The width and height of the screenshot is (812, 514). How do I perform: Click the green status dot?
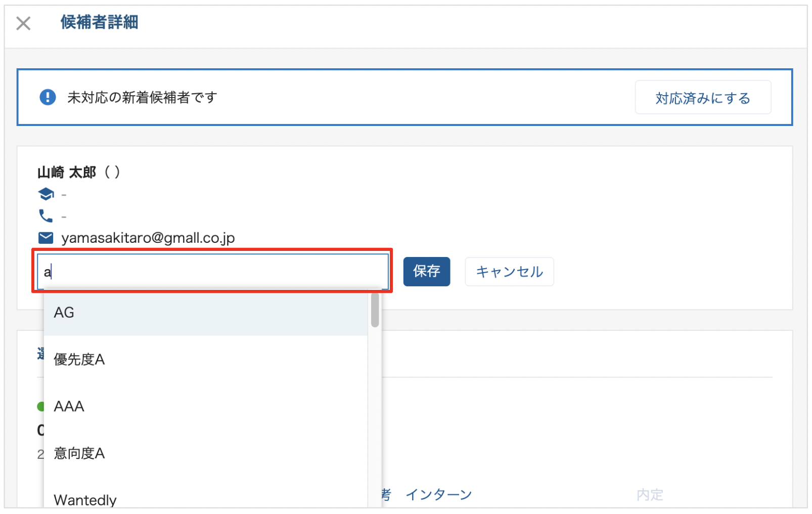[40, 406]
